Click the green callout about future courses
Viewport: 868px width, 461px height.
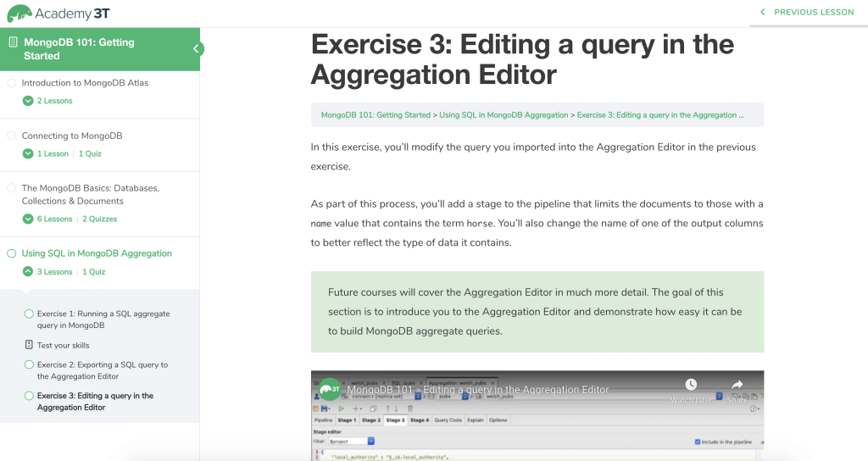[x=537, y=312]
